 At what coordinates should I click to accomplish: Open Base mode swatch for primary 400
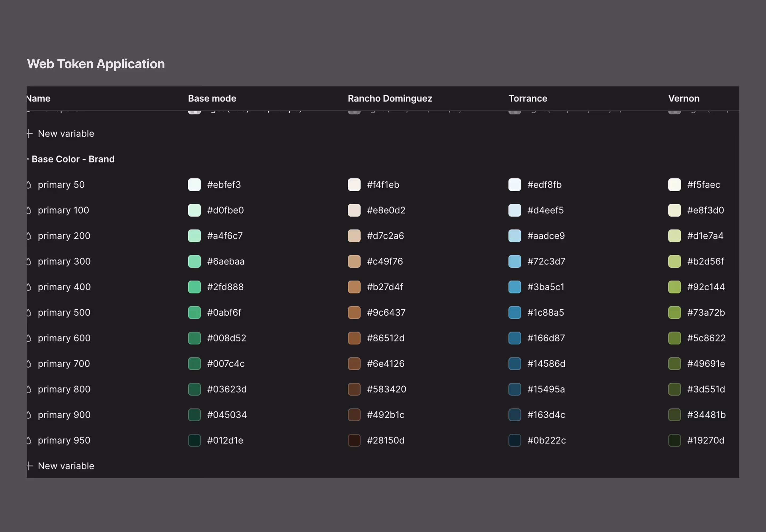194,287
